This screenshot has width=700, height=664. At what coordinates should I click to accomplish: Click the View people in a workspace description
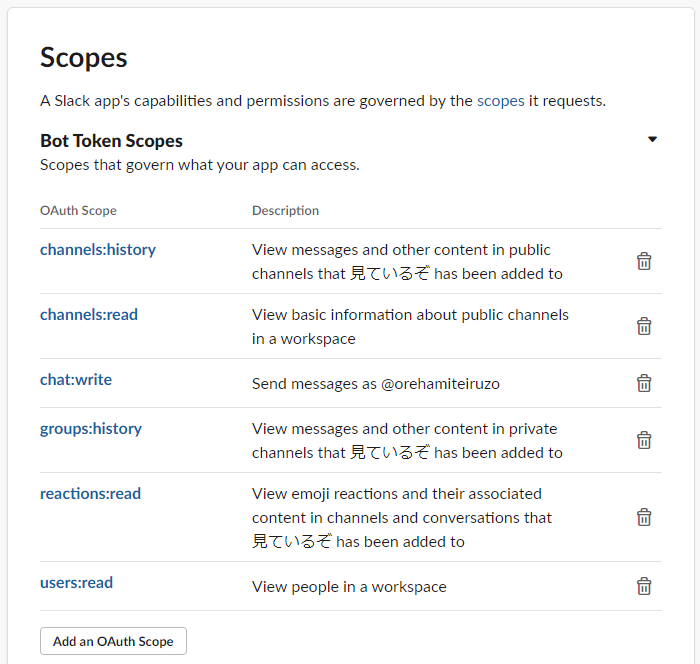[x=349, y=587]
